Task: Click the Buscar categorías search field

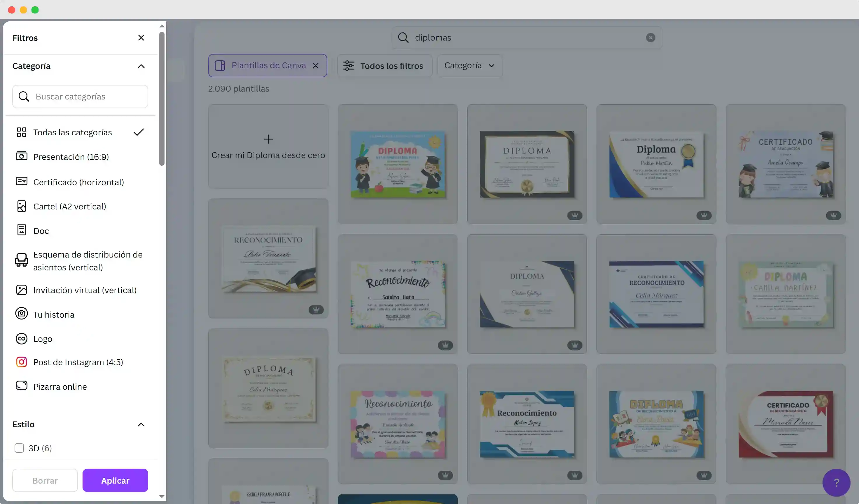Action: [x=80, y=97]
